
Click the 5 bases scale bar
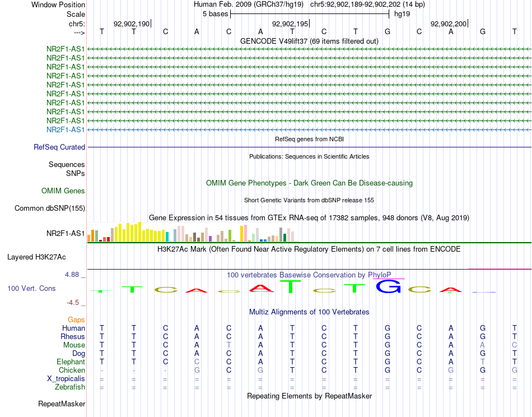310,14
